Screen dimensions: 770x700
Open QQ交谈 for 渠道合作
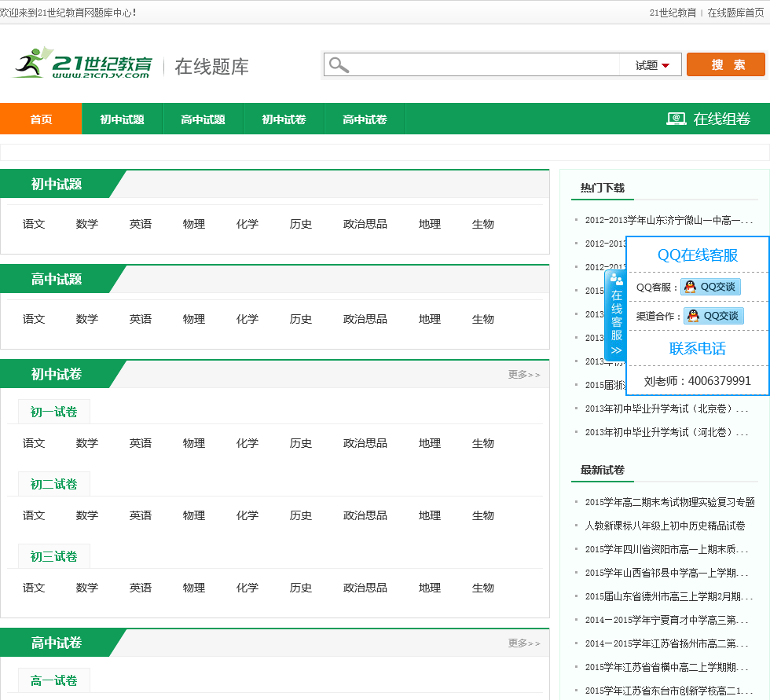pos(713,316)
